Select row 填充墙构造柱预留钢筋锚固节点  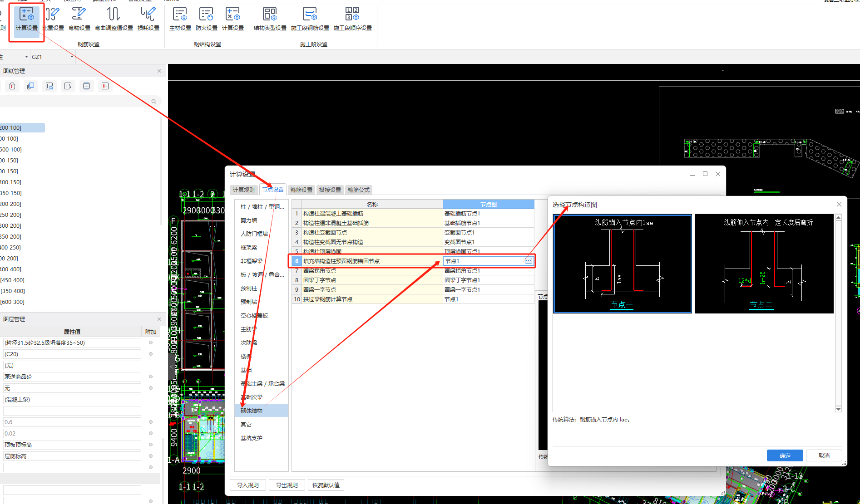tap(372, 261)
